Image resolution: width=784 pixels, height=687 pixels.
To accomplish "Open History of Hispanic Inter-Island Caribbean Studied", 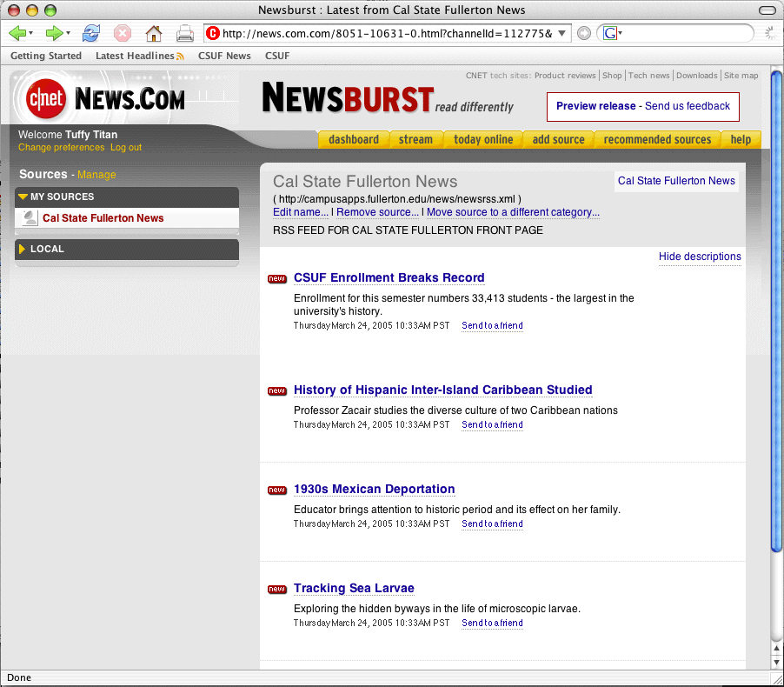I will [x=443, y=390].
